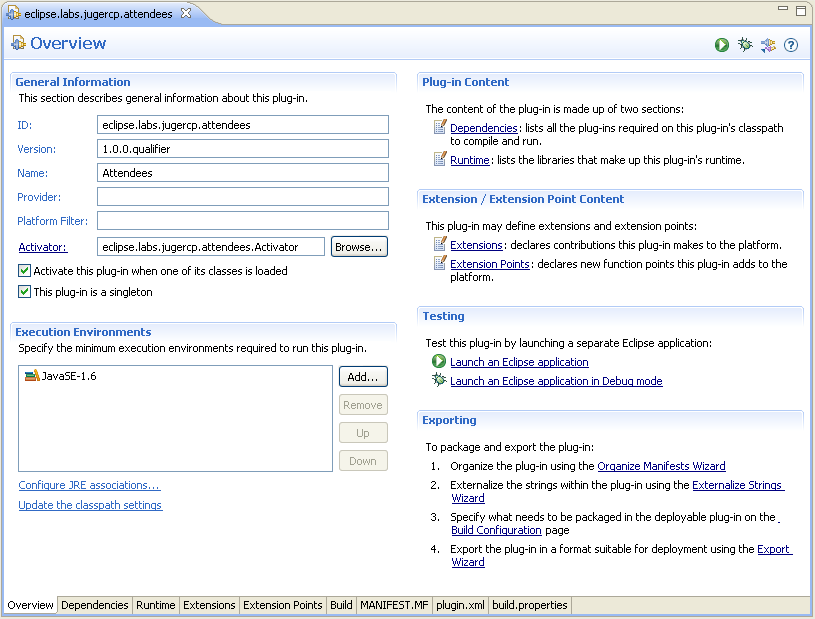Open the Runtime hyperlink in Plug-in Content
Image resolution: width=815 pixels, height=619 pixels.
469,160
